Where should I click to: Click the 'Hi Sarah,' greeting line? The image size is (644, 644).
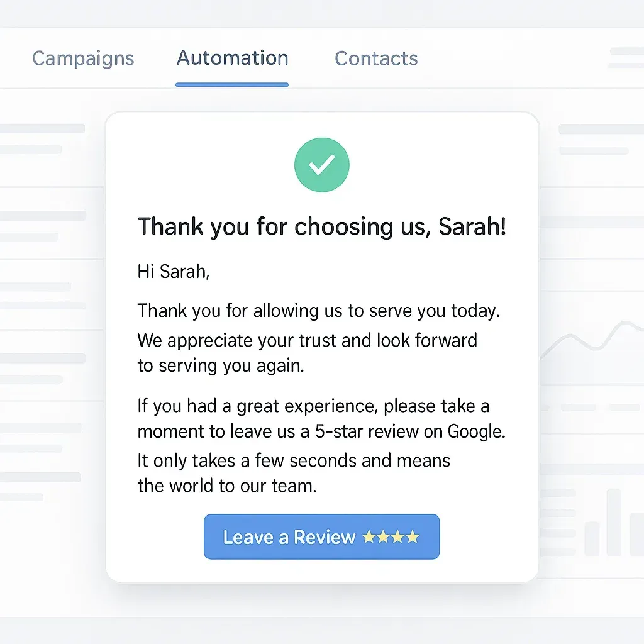(174, 272)
